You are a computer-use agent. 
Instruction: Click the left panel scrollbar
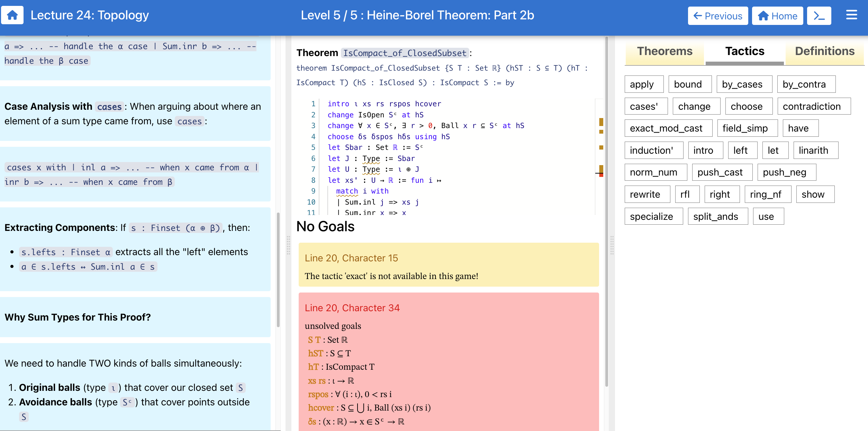click(278, 270)
